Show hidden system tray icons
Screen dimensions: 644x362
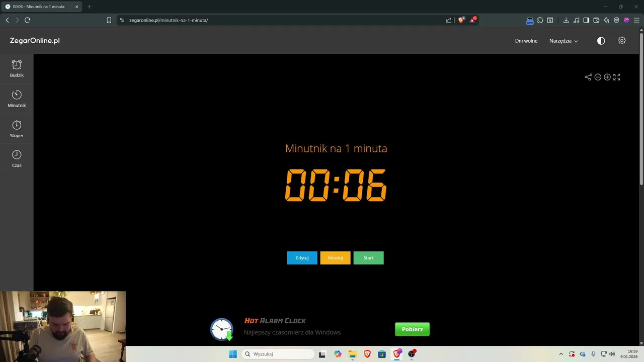(561, 354)
